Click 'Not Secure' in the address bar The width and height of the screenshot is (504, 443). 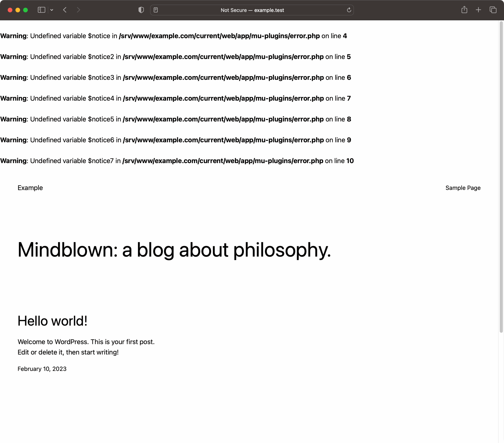tap(233, 10)
